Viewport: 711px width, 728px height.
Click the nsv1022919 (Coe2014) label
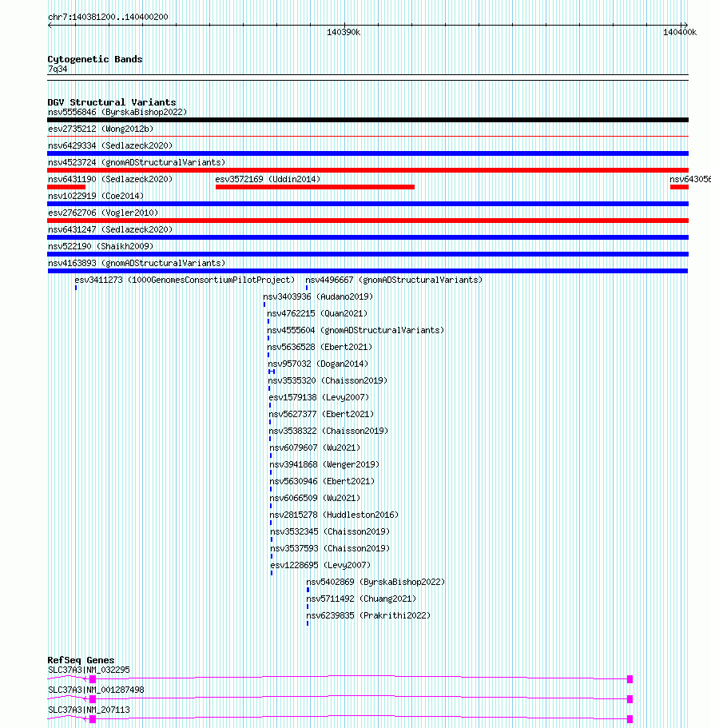click(96, 196)
